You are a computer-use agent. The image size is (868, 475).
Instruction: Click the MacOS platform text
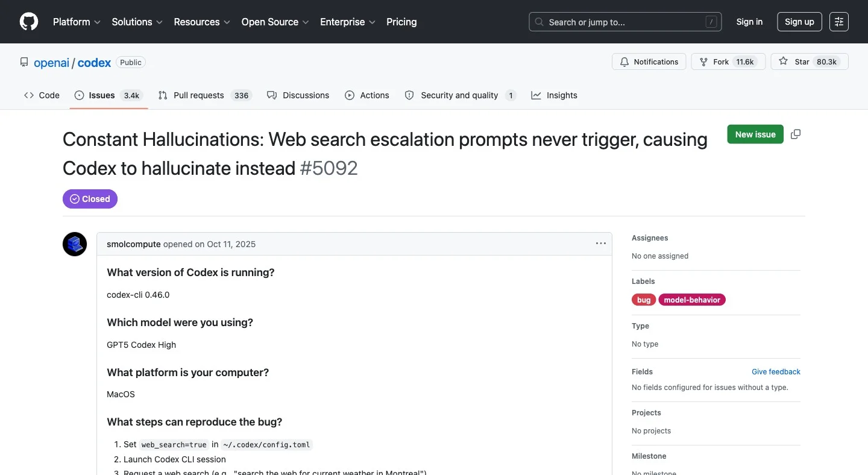[x=121, y=394]
